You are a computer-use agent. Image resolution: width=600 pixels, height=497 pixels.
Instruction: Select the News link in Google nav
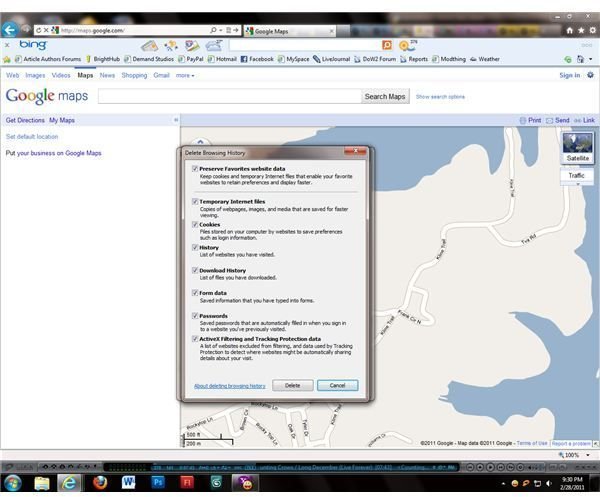(x=107, y=75)
